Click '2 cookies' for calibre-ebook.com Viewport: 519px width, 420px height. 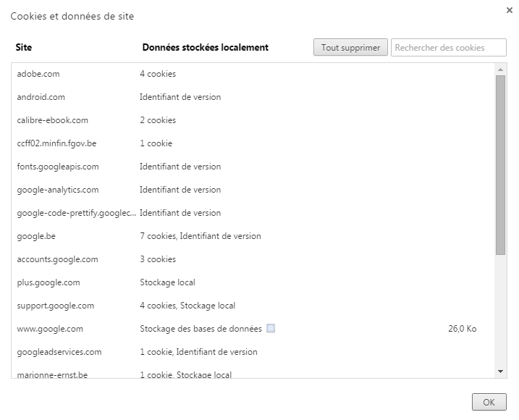coord(158,120)
